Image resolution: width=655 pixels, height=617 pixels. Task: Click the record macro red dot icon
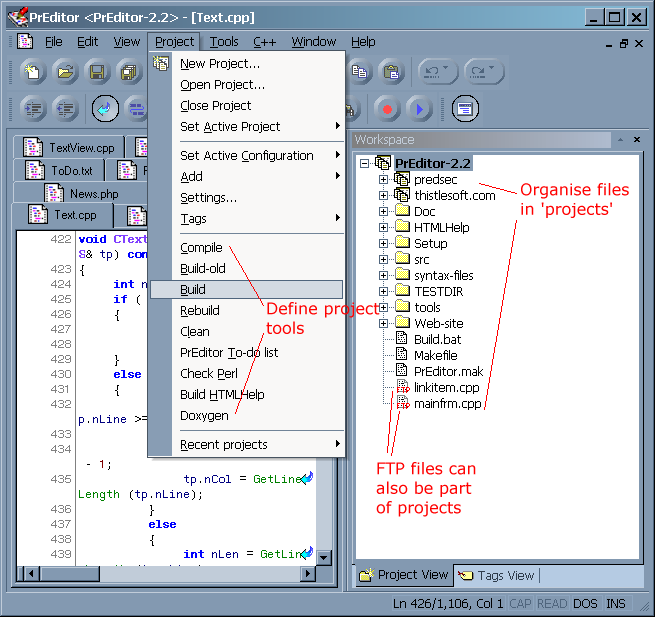click(x=387, y=109)
